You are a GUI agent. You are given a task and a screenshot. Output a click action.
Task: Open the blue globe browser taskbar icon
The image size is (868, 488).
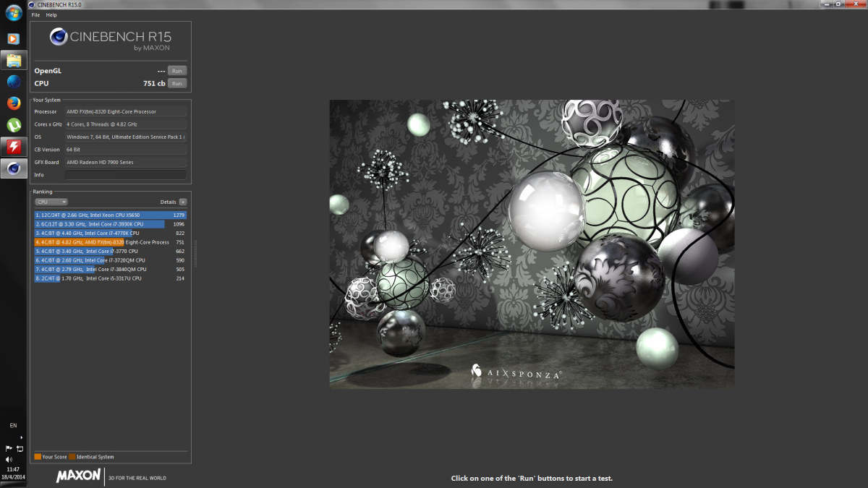tap(14, 82)
